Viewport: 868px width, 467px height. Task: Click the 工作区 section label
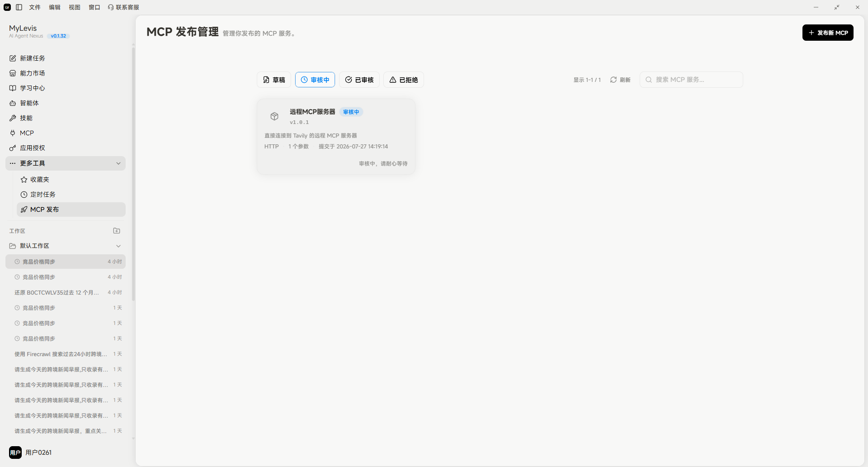(17, 231)
